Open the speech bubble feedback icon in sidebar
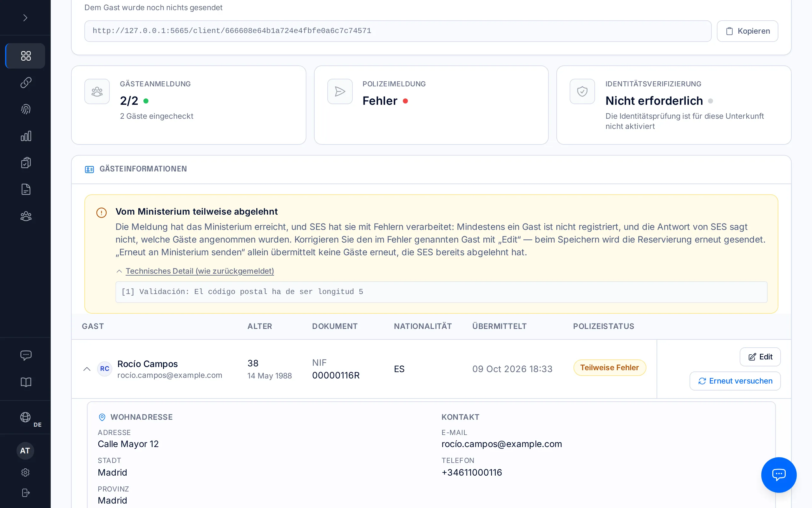812x508 pixels. coord(25,355)
